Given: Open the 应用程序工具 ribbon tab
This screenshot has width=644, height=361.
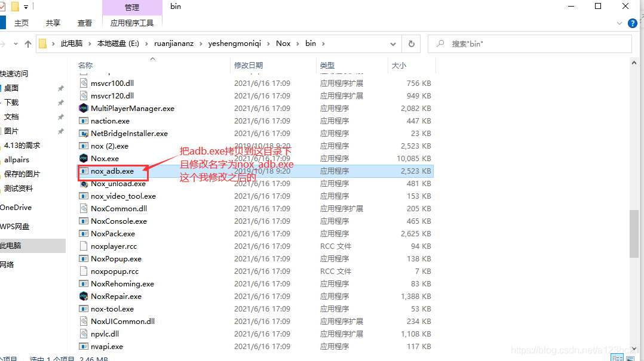Looking at the screenshot, I should click(x=132, y=23).
